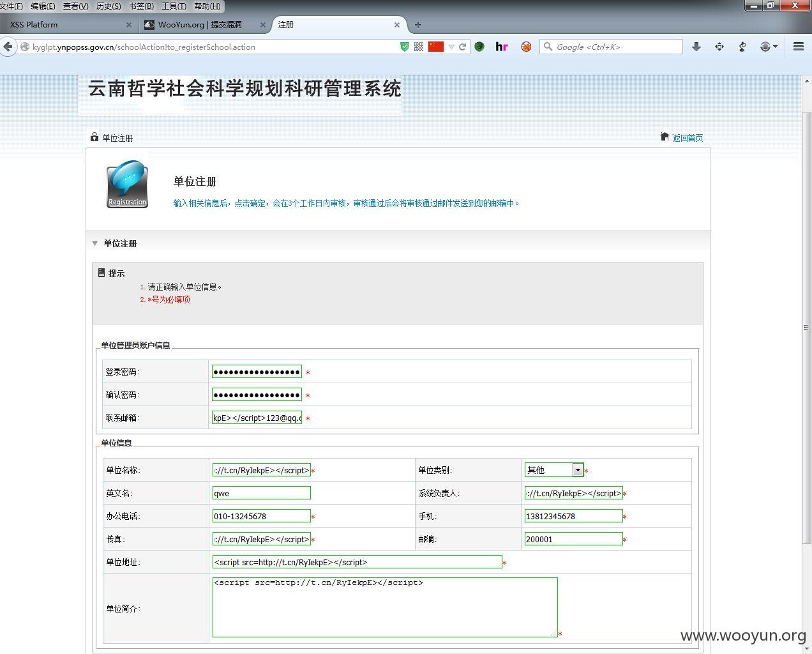
Task: Click the 办公电话 input field
Action: (262, 516)
